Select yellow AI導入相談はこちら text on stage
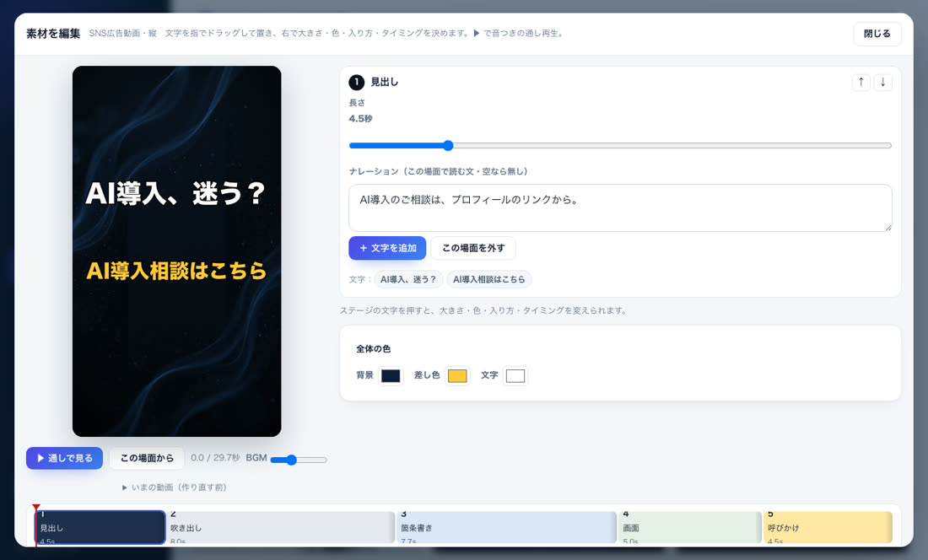The image size is (928, 560). pos(176,271)
